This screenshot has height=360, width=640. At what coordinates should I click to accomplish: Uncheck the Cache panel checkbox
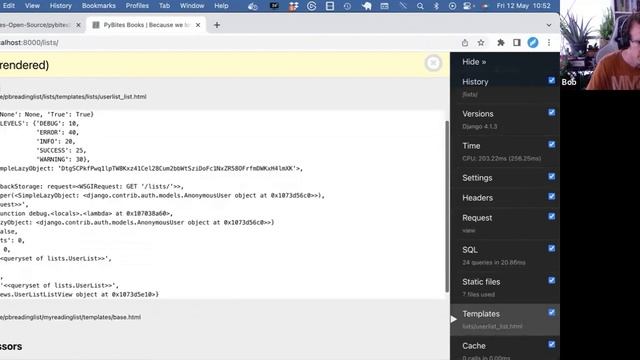[x=551, y=344]
